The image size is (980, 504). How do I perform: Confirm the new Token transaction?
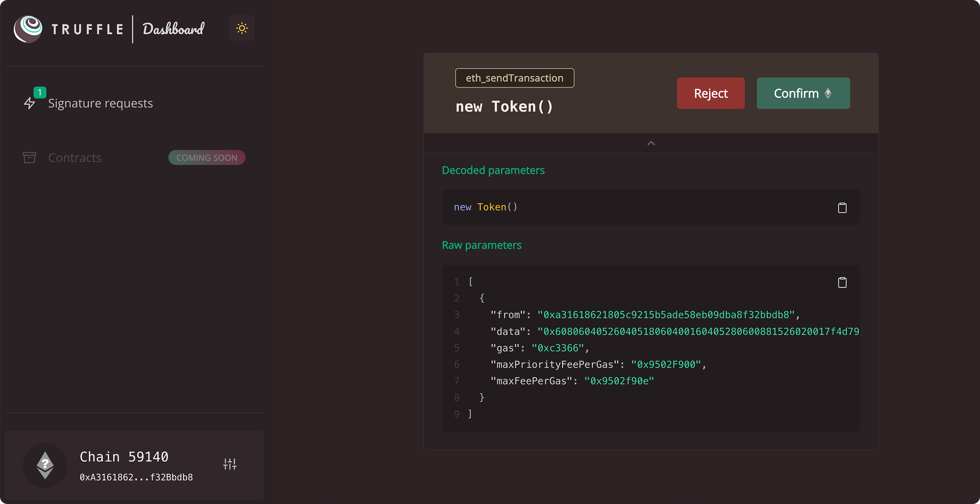(803, 93)
